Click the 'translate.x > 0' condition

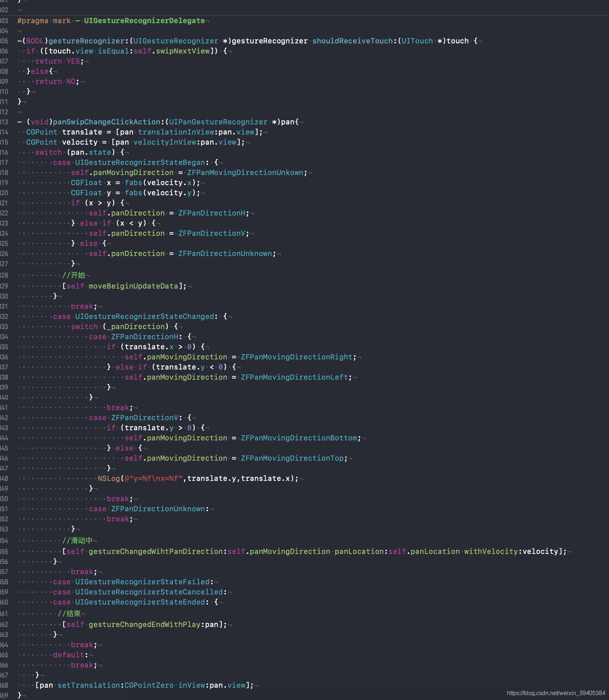tap(158, 347)
